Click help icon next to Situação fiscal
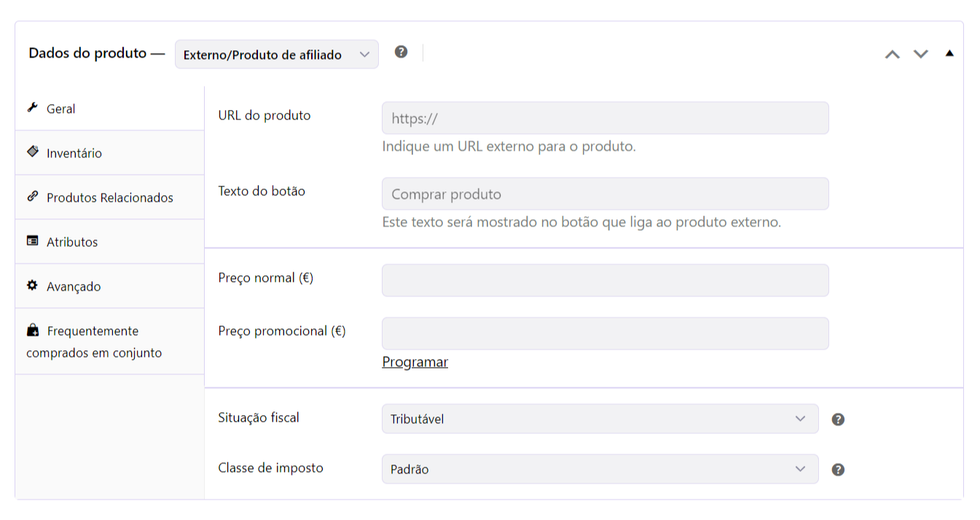The image size is (980, 520). [838, 419]
